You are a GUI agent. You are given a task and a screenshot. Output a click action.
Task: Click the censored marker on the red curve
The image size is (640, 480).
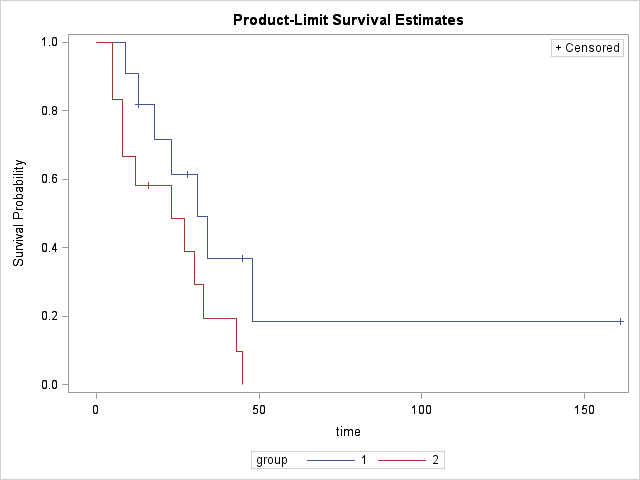(148, 185)
